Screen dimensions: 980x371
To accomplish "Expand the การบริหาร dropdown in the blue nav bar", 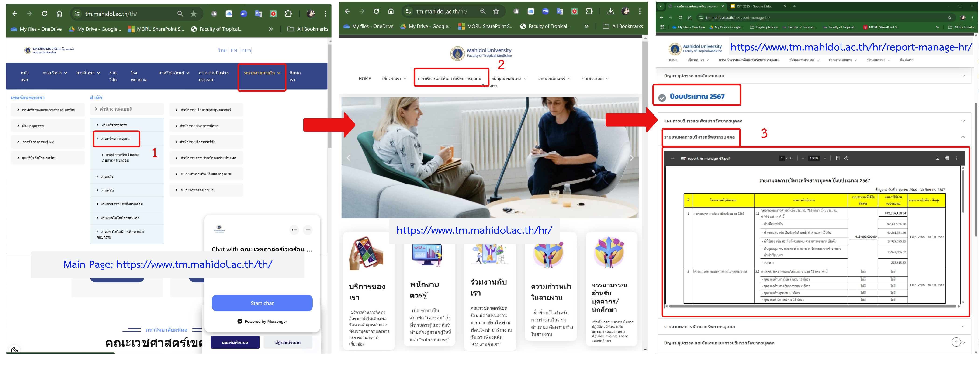I will point(55,73).
